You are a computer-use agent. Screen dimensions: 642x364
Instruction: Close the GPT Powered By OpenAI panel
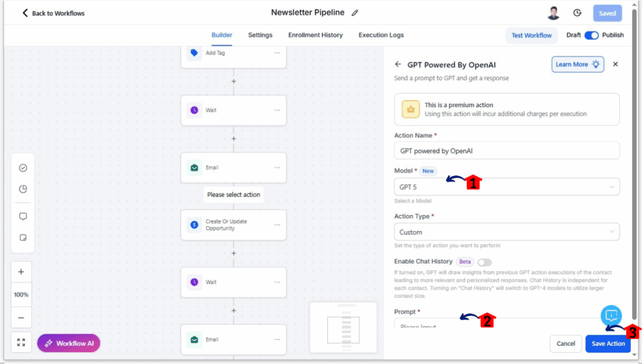pyautogui.click(x=616, y=64)
